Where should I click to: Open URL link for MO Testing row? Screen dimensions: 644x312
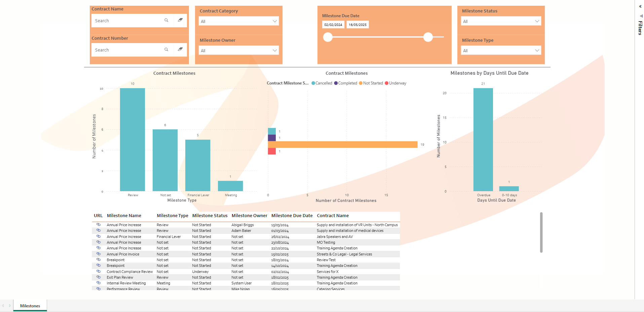pos(99,242)
